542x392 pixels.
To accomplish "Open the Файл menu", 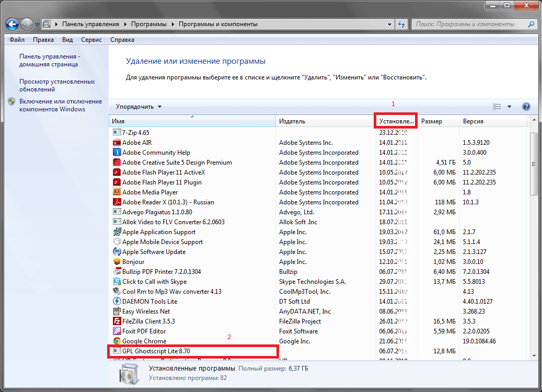I will click(x=17, y=40).
